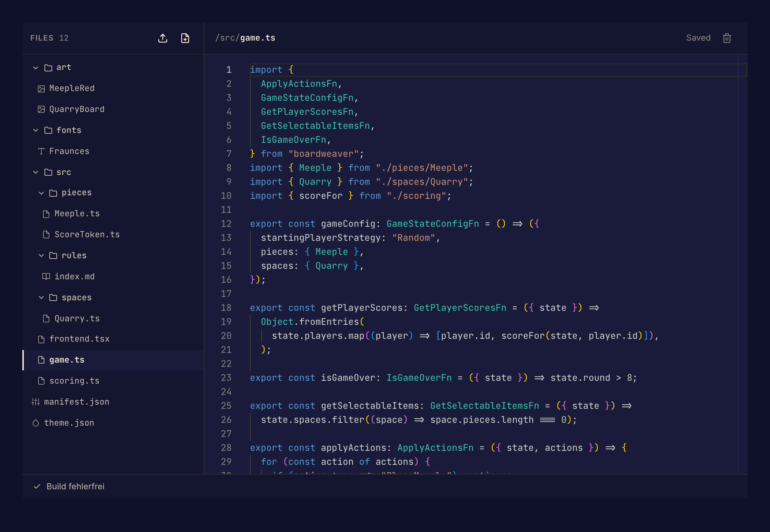Image resolution: width=770 pixels, height=532 pixels.
Task: Collapse the rules folder chevron
Action: click(41, 255)
